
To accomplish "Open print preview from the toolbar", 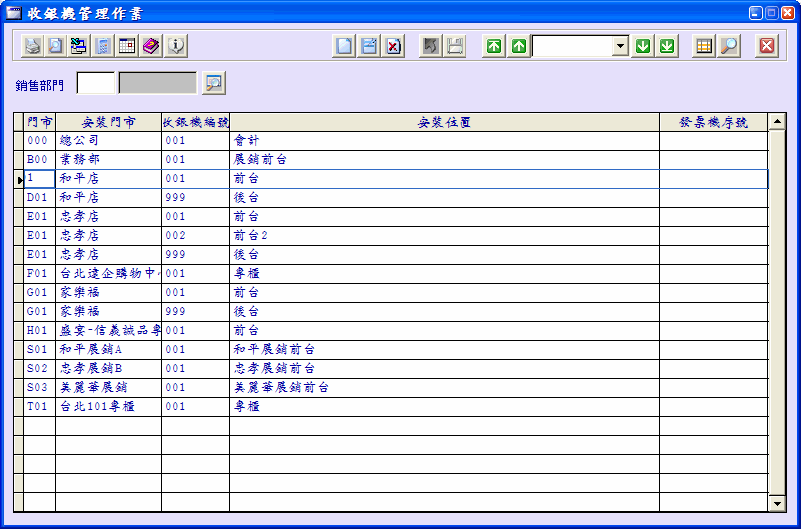I will 56,46.
